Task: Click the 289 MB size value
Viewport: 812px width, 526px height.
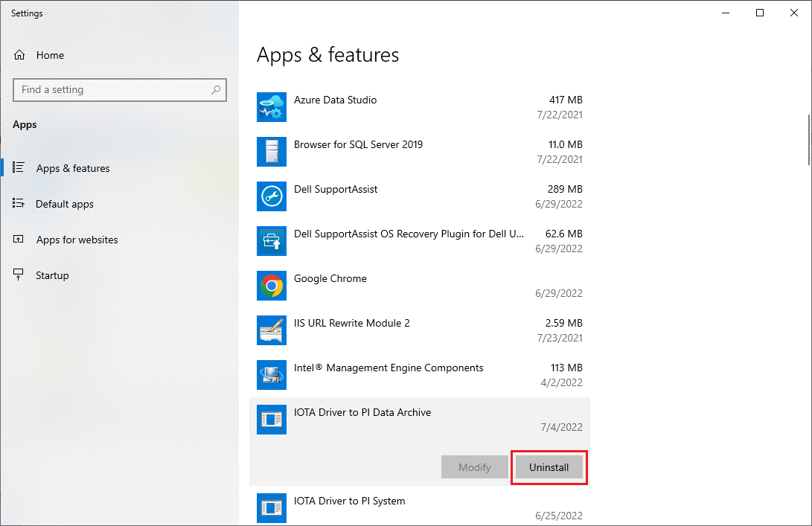Action: [x=565, y=189]
